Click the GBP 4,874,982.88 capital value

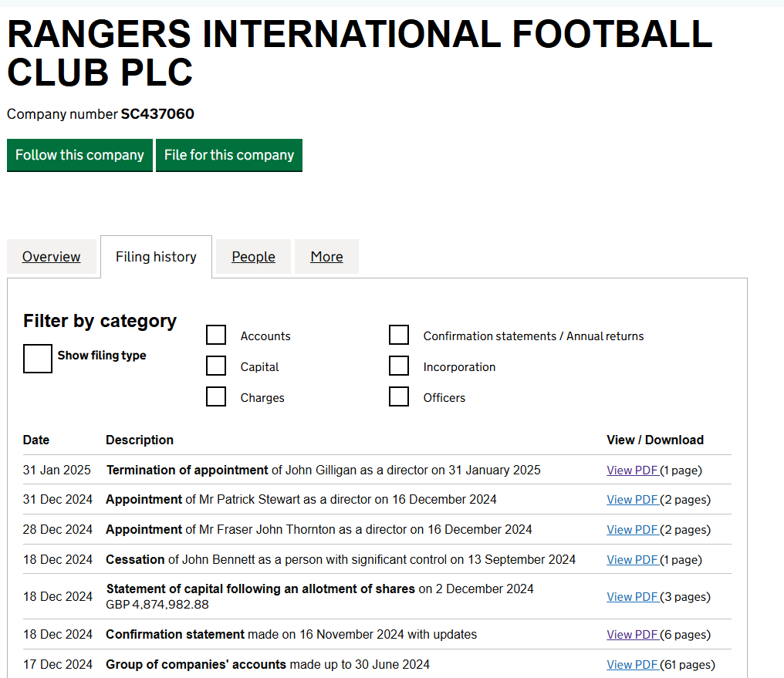157,605
